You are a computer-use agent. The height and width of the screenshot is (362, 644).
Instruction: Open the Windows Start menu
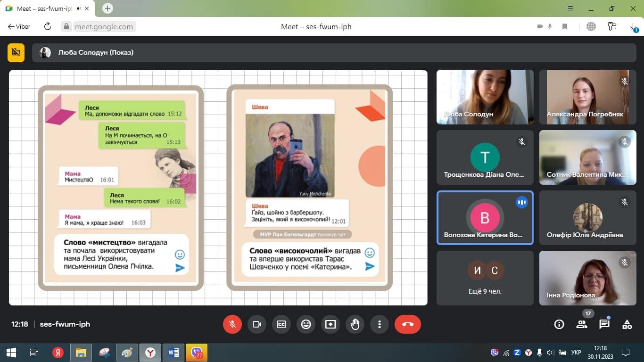coord(11,353)
